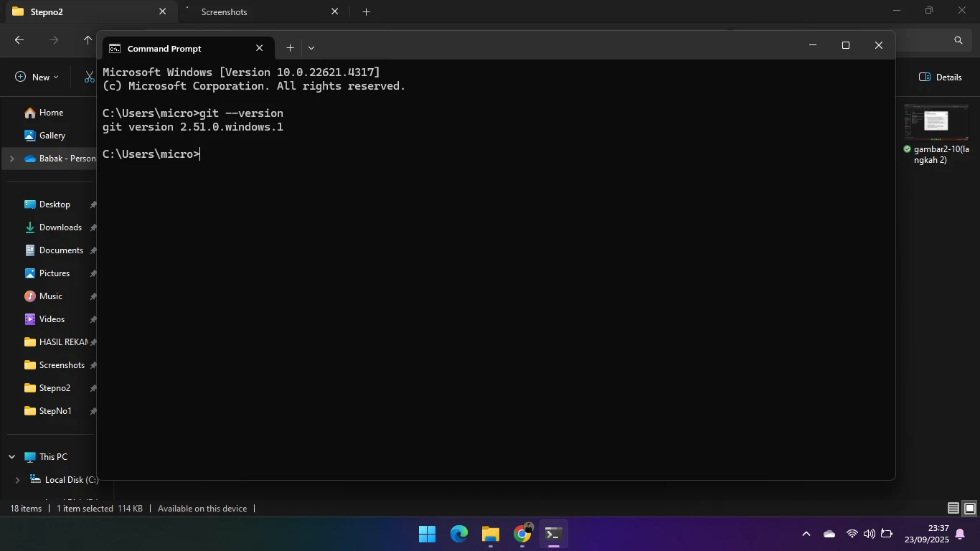Close the Command Prompt tab
Image resolution: width=980 pixels, height=551 pixels.
(259, 48)
